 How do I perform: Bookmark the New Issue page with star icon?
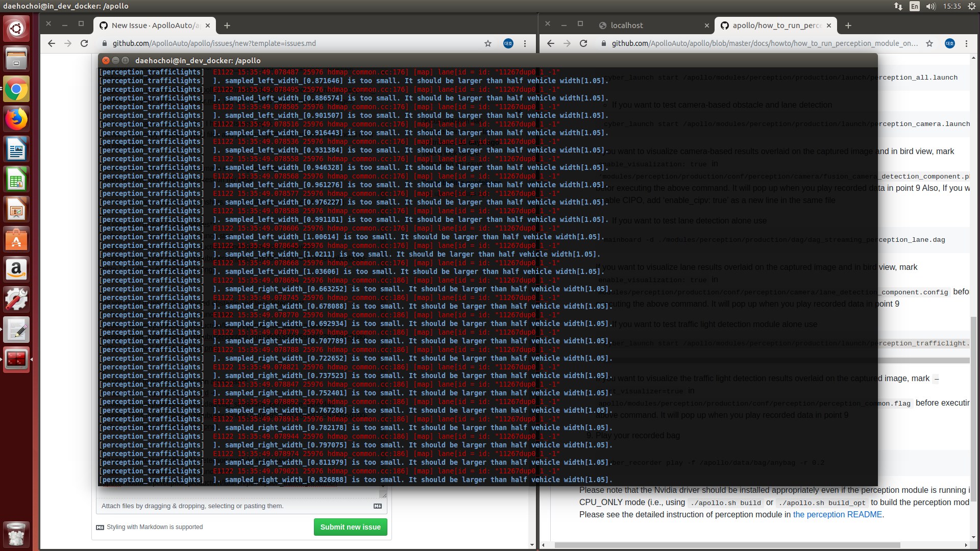488,43
